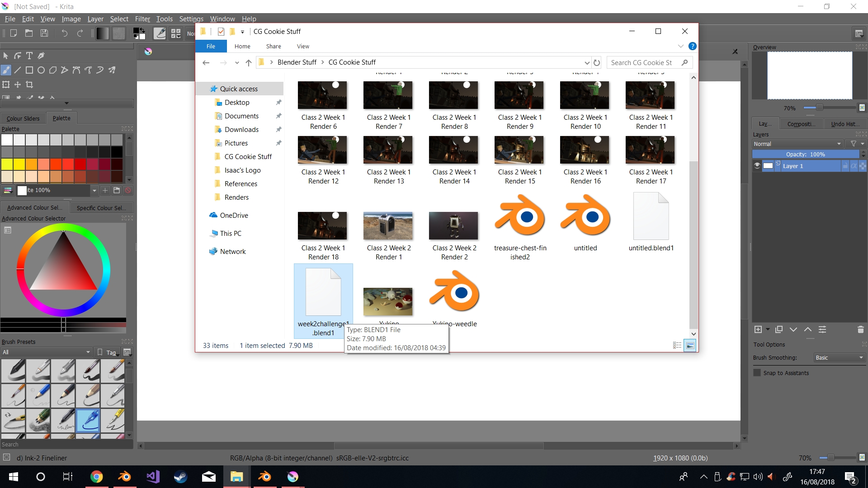The width and height of the screenshot is (868, 488).
Task: Select the Crop tool
Action: click(x=29, y=84)
